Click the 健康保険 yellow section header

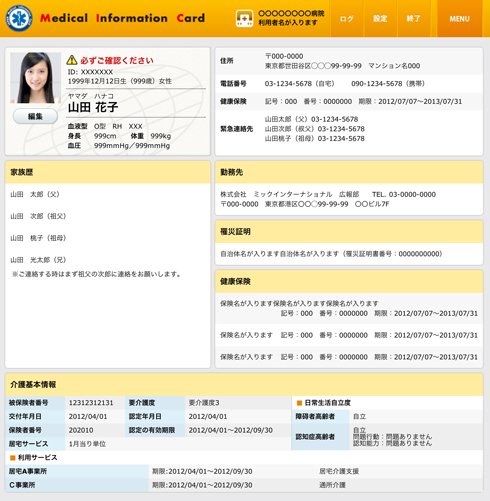point(349,281)
